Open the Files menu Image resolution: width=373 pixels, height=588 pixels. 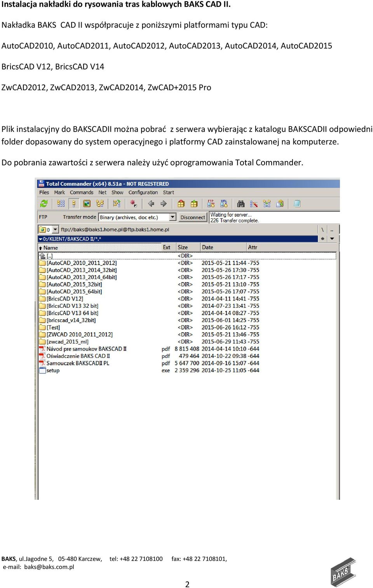44,192
